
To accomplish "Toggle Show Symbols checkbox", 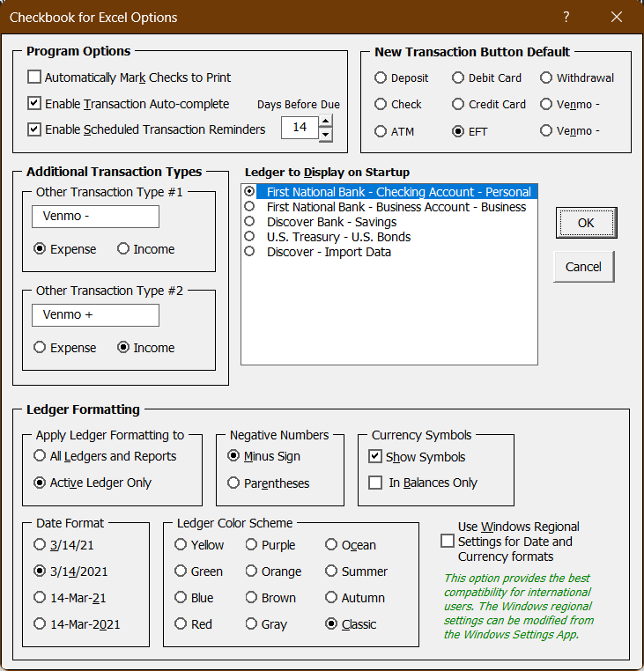I will tap(375, 456).
